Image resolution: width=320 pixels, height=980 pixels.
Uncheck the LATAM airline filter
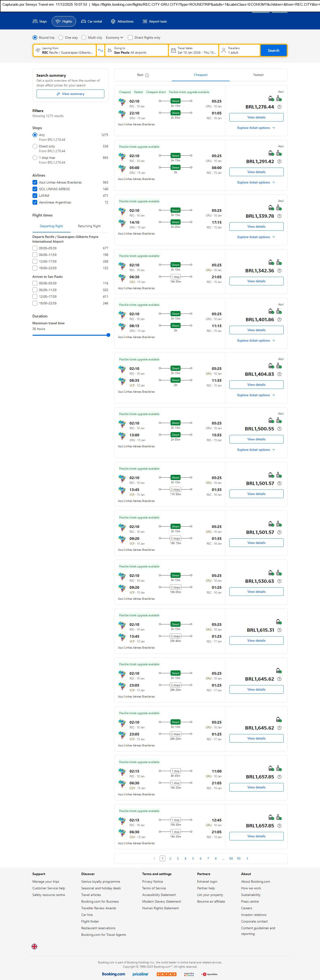click(35, 196)
